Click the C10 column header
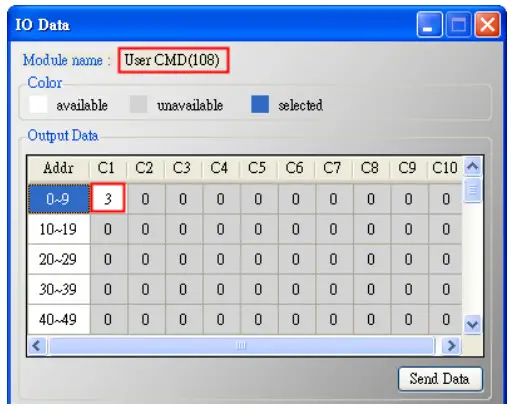The height and width of the screenshot is (412, 511). [x=445, y=168]
